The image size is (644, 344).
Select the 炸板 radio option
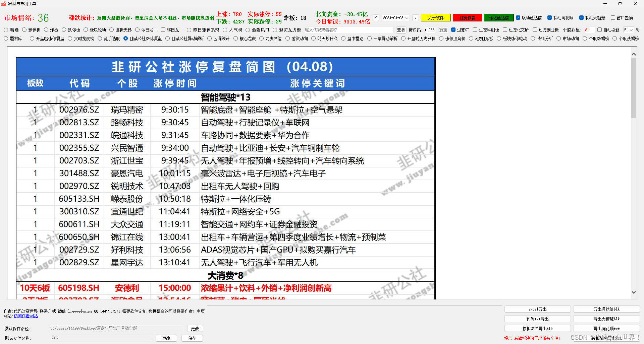pyautogui.click(x=46, y=30)
